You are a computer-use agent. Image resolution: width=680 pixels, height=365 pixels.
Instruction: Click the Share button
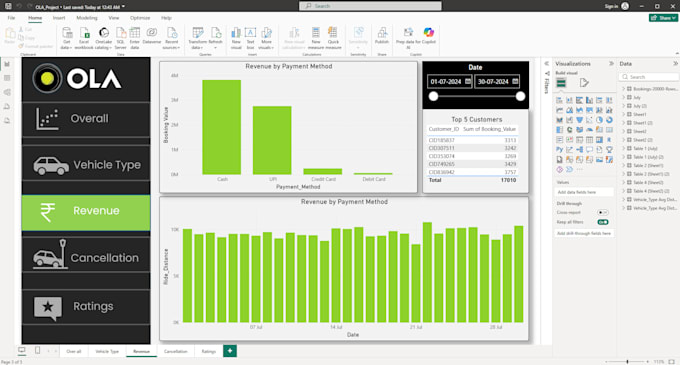663,18
